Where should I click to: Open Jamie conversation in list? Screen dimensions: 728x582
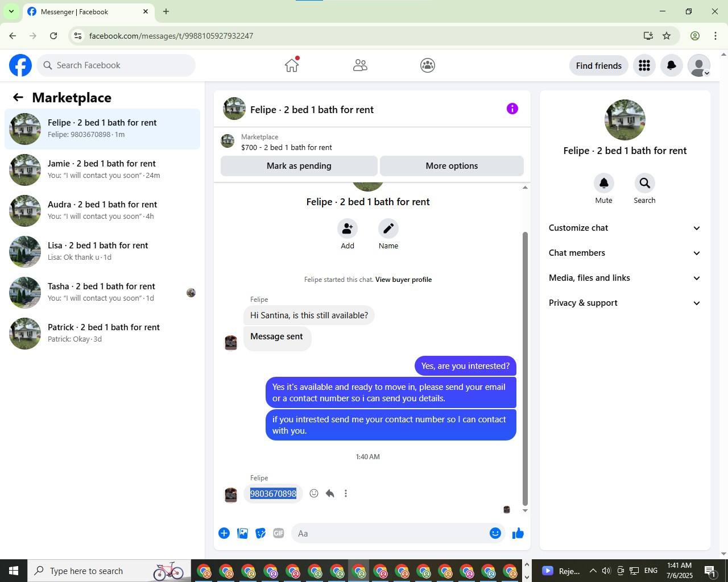point(102,170)
